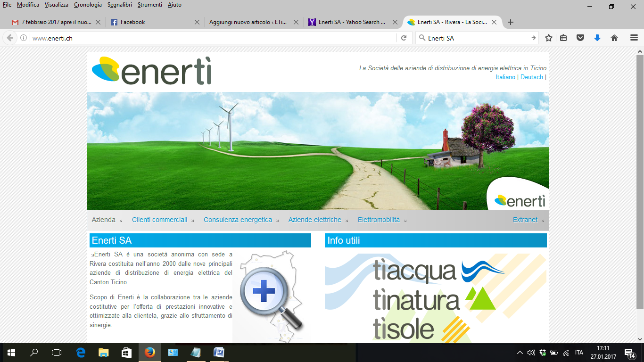
Task: Open the Strumenti menu
Action: pos(150,5)
